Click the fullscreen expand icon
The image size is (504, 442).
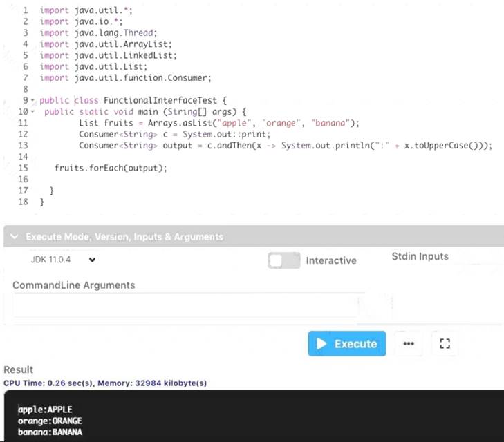pos(445,343)
